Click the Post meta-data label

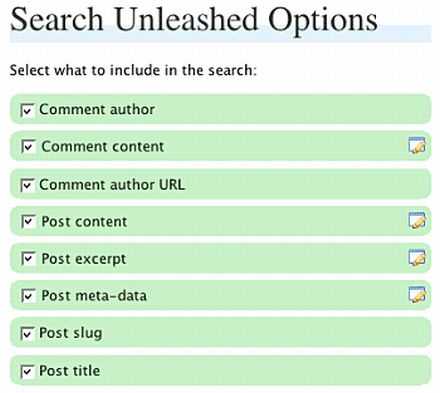coord(94,295)
